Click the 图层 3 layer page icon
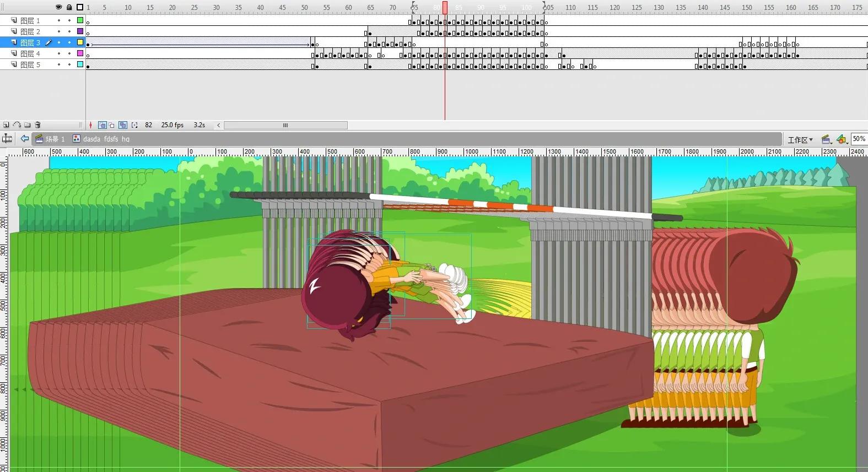The width and height of the screenshot is (868, 472). point(14,42)
